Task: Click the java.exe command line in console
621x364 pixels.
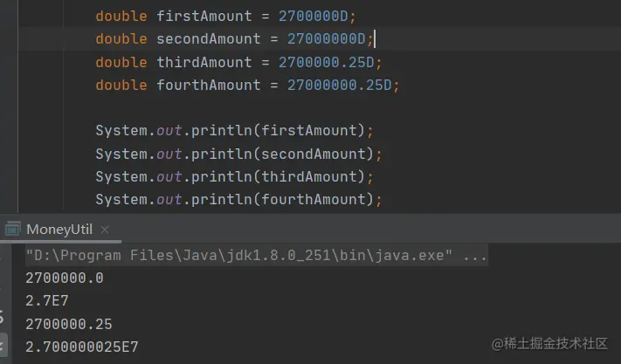Action: tap(257, 255)
